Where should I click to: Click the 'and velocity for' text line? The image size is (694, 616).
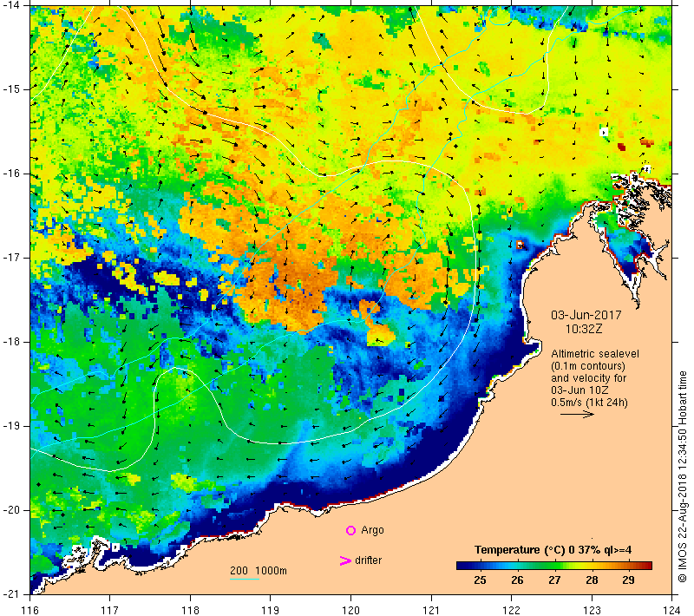[x=589, y=378]
